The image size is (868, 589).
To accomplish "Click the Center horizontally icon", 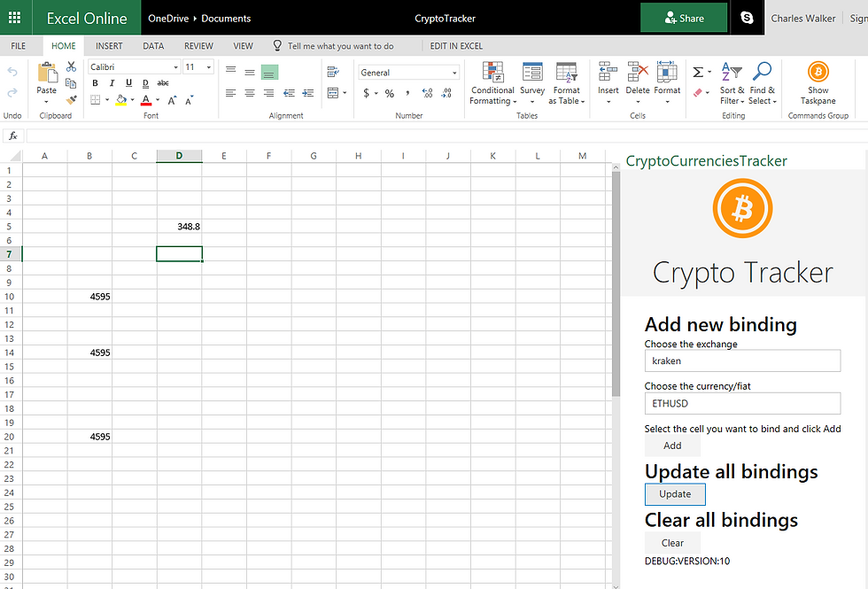I will (250, 93).
